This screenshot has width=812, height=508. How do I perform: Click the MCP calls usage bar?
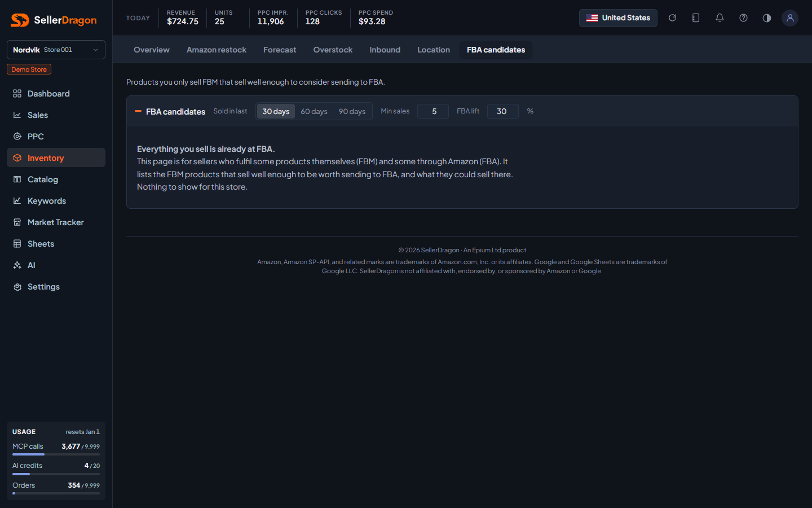pyautogui.click(x=56, y=454)
